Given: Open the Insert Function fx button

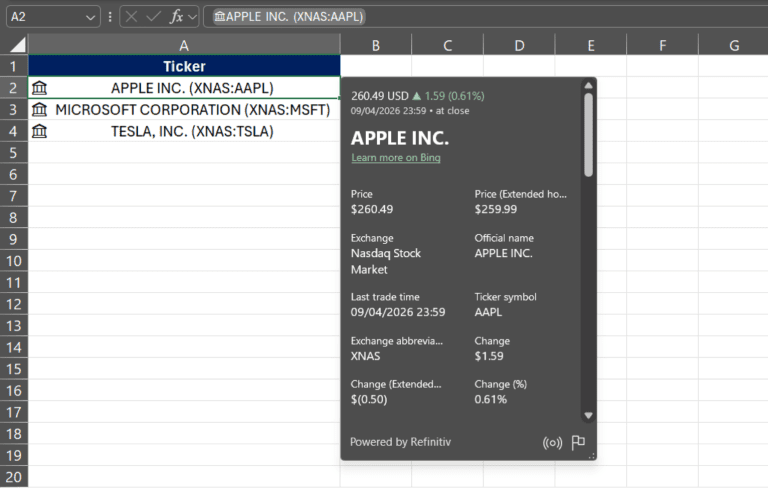Looking at the screenshot, I should (176, 17).
